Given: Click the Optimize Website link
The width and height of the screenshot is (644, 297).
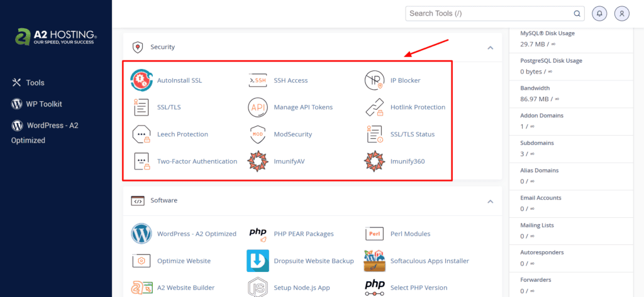Looking at the screenshot, I should (x=184, y=261).
